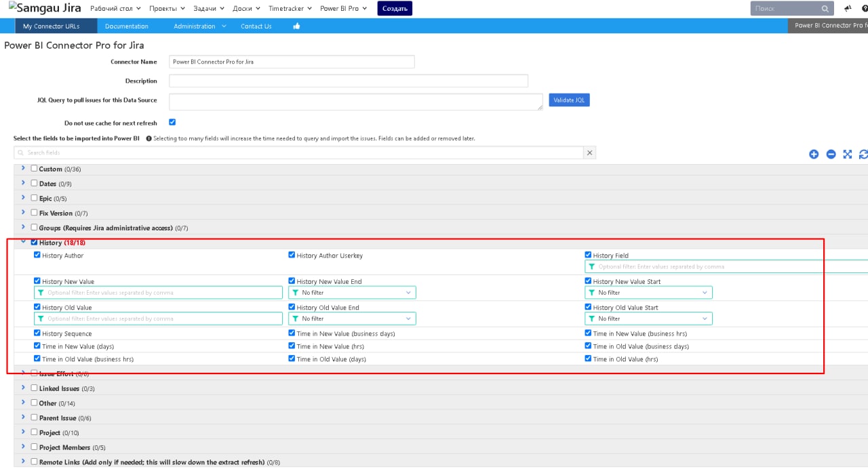868x469 pixels.
Task: Click the search magnifier icon in Поиск
Action: 825,9
